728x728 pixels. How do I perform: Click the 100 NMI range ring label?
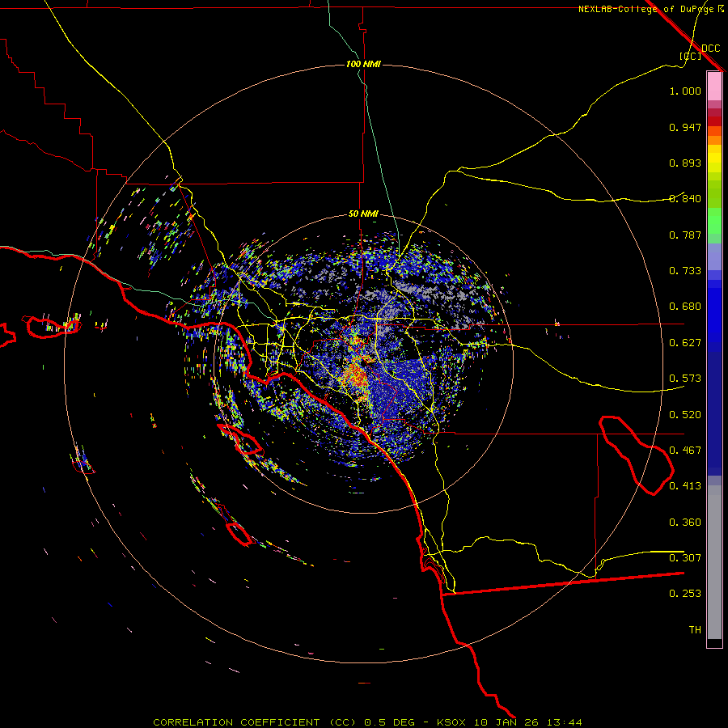(363, 64)
